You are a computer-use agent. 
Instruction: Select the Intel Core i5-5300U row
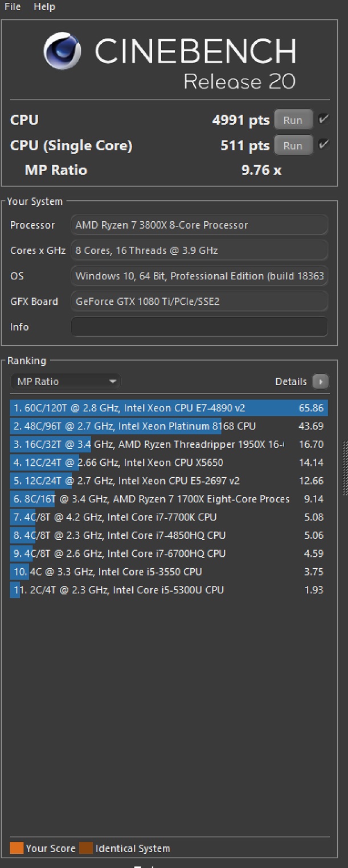(169, 590)
